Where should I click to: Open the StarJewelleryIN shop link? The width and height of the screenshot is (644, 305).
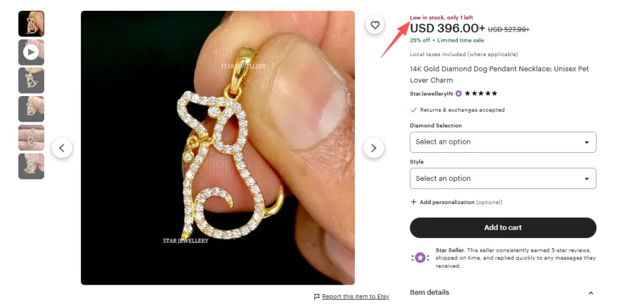[x=431, y=94]
